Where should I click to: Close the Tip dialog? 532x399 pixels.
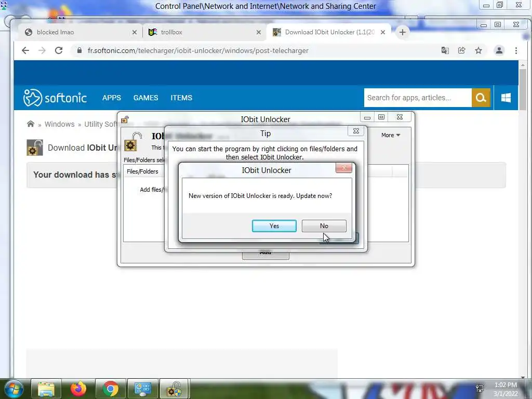click(356, 131)
